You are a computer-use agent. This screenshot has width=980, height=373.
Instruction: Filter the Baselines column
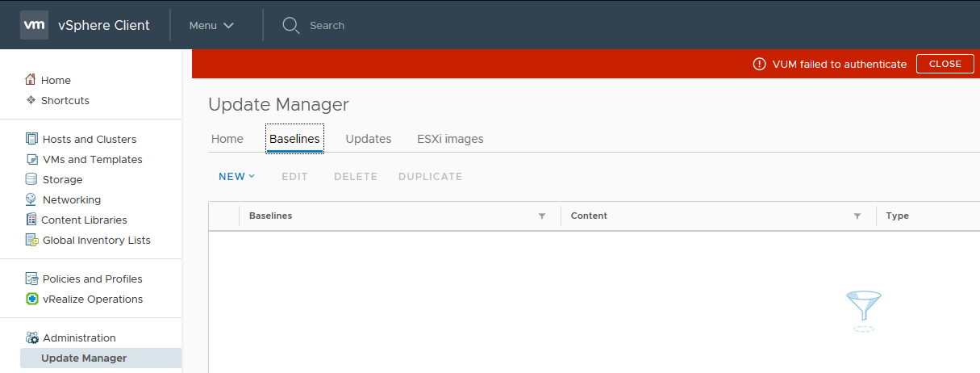pyautogui.click(x=542, y=216)
